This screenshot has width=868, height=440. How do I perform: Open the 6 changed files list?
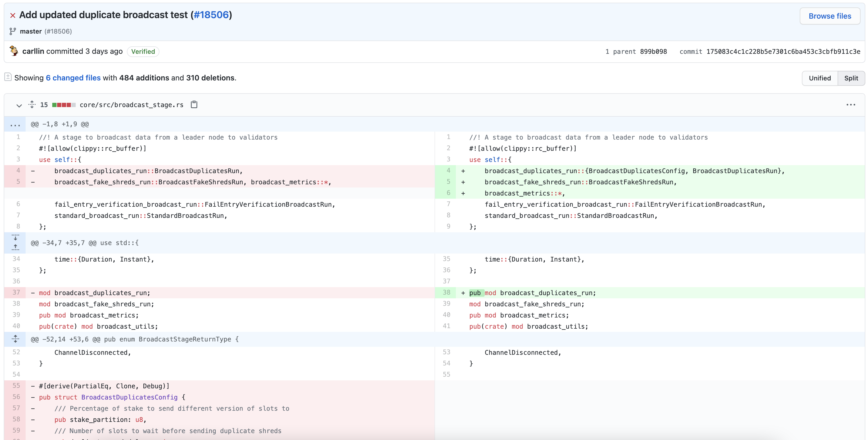(73, 78)
